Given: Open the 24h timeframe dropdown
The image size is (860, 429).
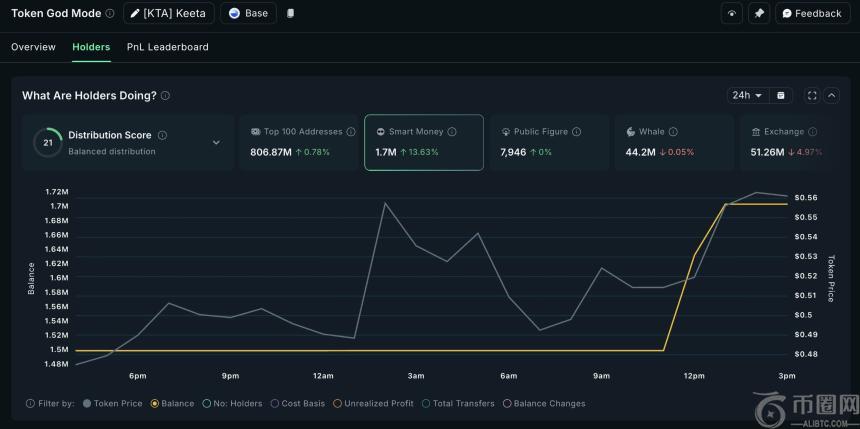Looking at the screenshot, I should (x=746, y=96).
